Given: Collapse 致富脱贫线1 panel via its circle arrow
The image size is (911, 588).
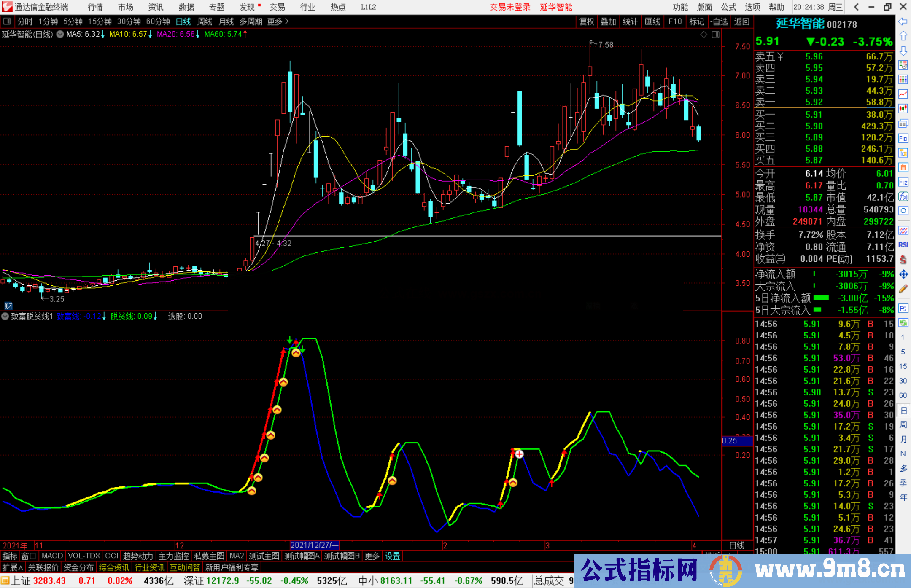Looking at the screenshot, I should click(x=5, y=317).
